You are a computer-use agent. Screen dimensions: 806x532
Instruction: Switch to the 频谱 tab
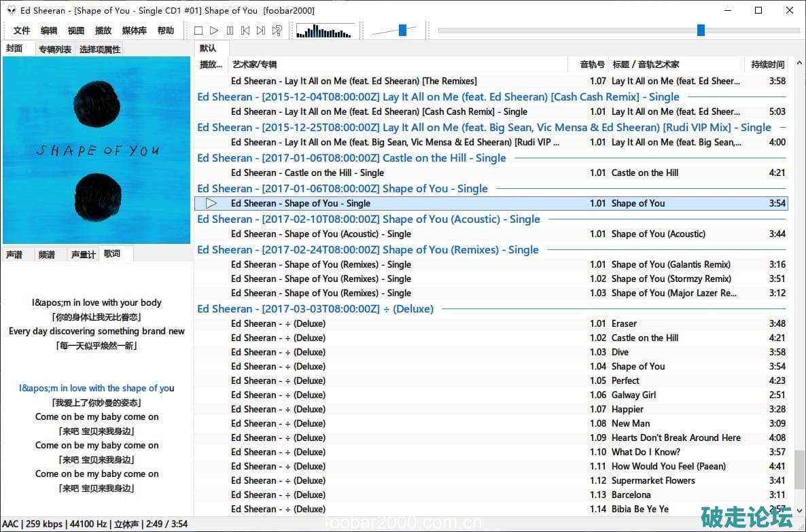pyautogui.click(x=47, y=254)
